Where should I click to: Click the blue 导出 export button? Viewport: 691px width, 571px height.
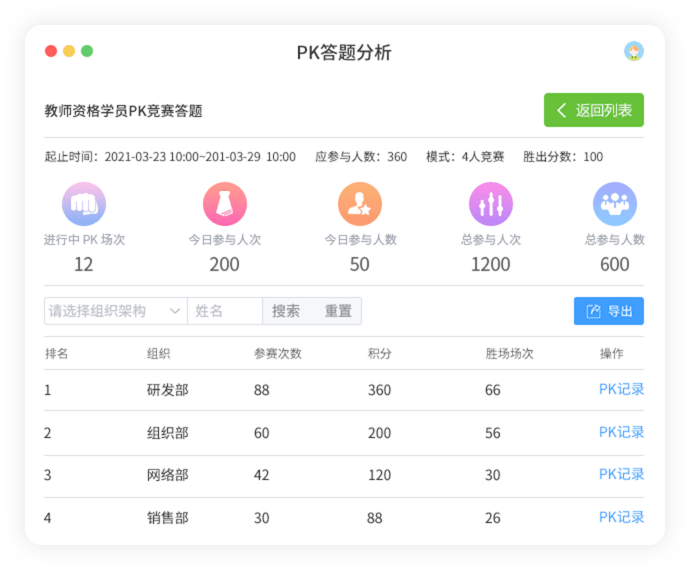(608, 311)
